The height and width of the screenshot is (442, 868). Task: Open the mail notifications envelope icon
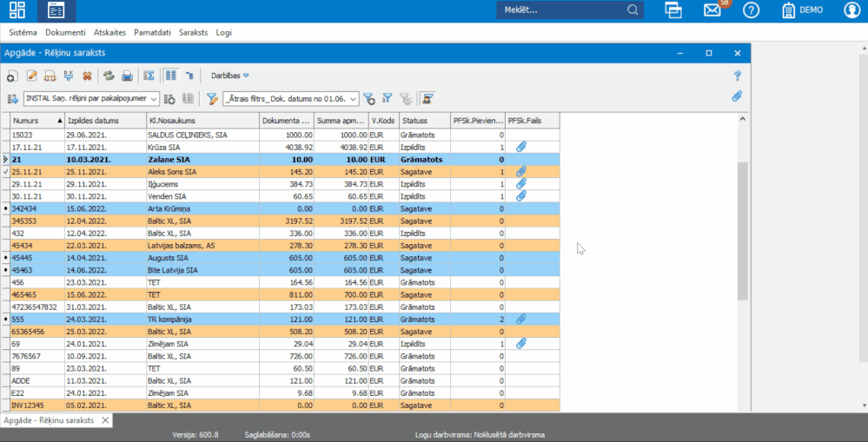[712, 10]
